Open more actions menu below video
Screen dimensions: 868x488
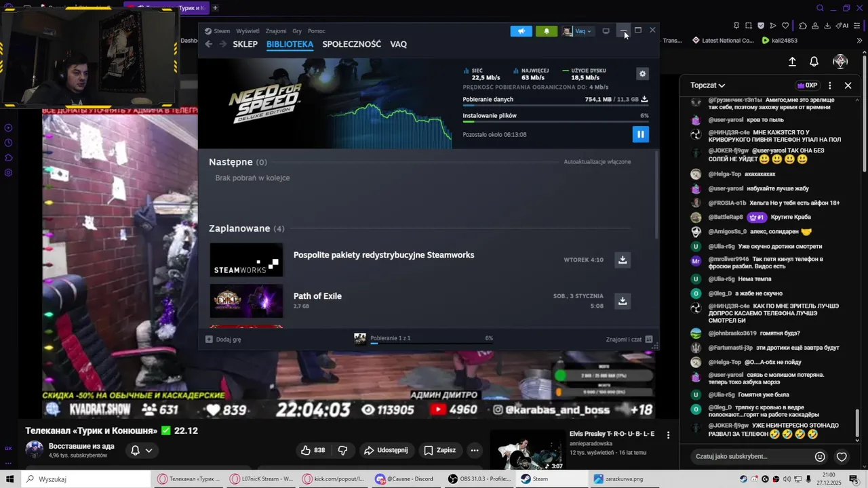point(475,450)
